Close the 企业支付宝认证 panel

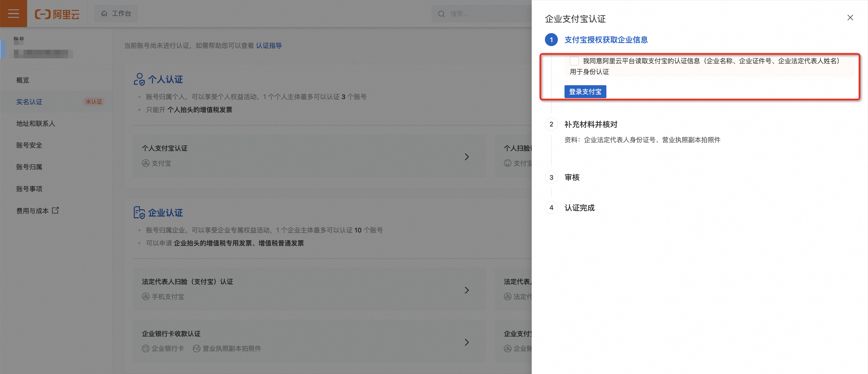coord(850,18)
